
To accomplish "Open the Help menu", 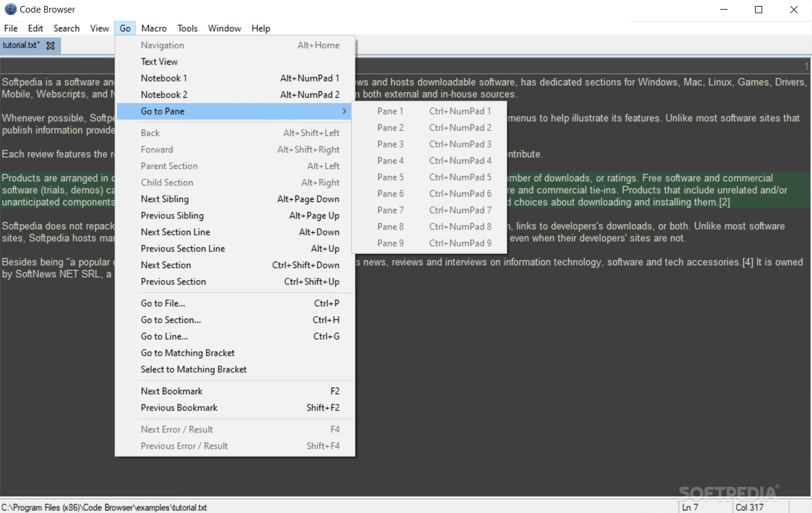I will [260, 28].
